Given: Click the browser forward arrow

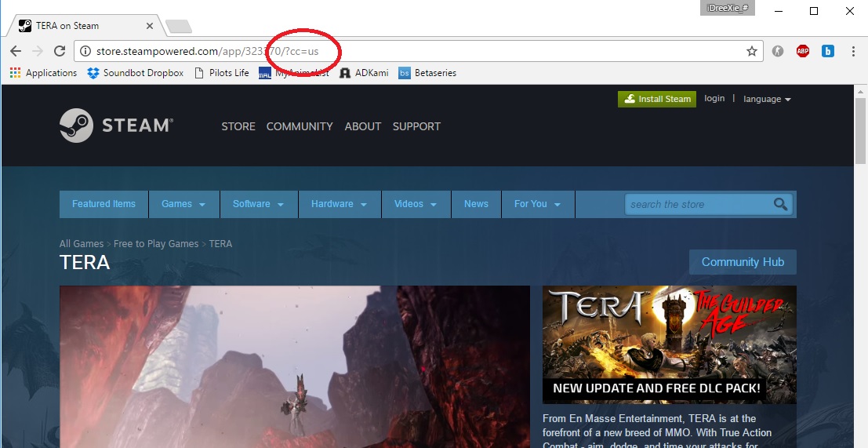Looking at the screenshot, I should click(37, 52).
